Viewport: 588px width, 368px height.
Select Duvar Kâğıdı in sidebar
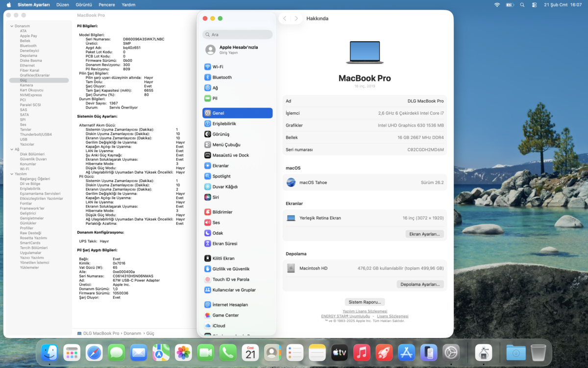tap(237, 187)
